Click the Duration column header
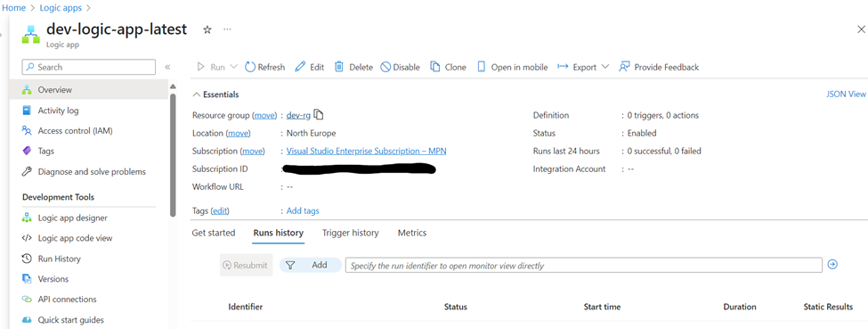Viewport: 868px width, 329px height. (740, 307)
